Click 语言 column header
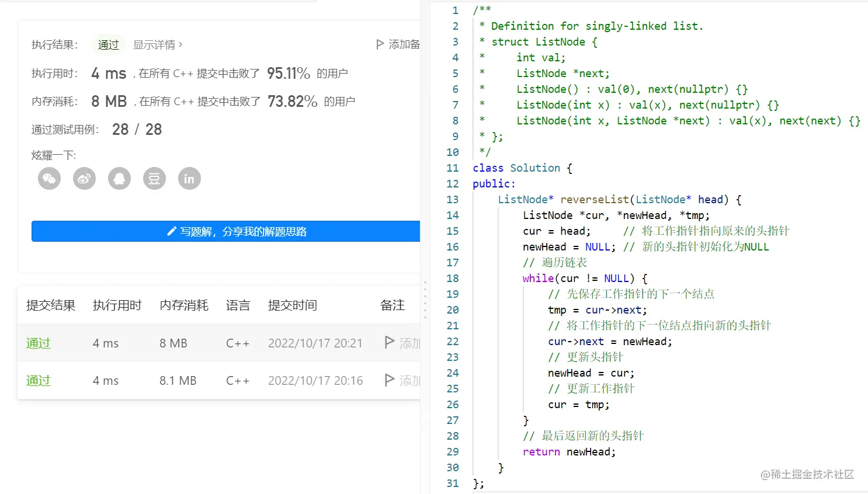This screenshot has width=868, height=494. point(238,305)
